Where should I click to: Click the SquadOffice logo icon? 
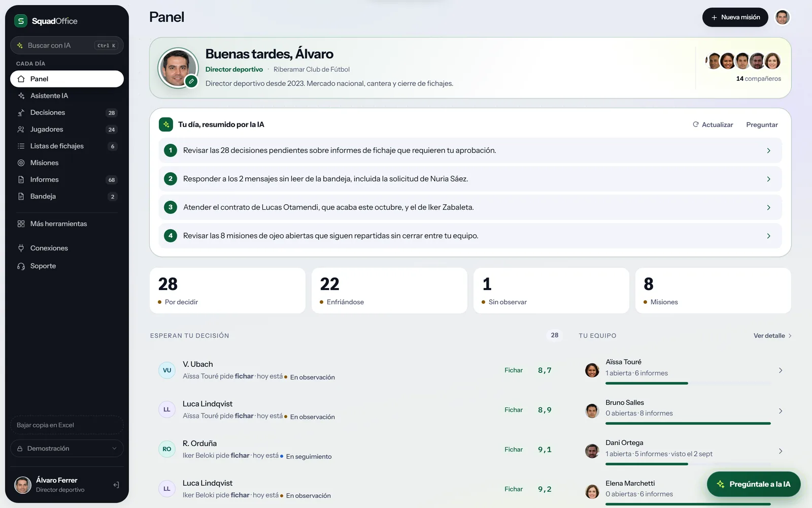tap(20, 21)
